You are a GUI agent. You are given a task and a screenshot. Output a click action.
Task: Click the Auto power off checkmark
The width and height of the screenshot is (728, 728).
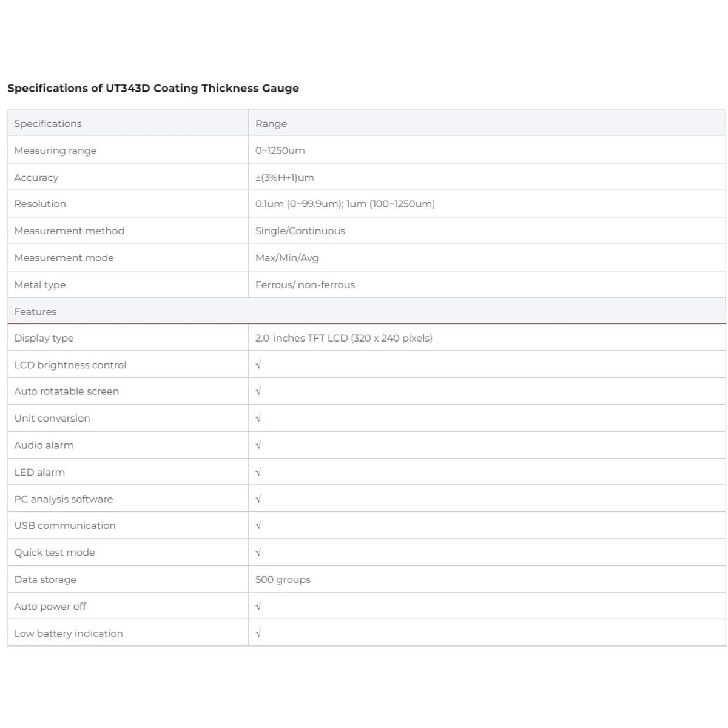click(258, 606)
